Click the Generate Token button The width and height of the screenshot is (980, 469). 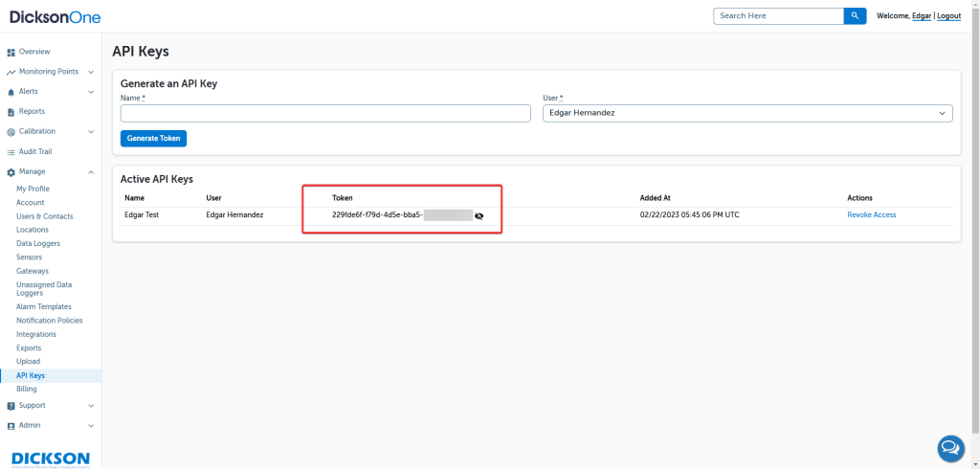pos(153,139)
